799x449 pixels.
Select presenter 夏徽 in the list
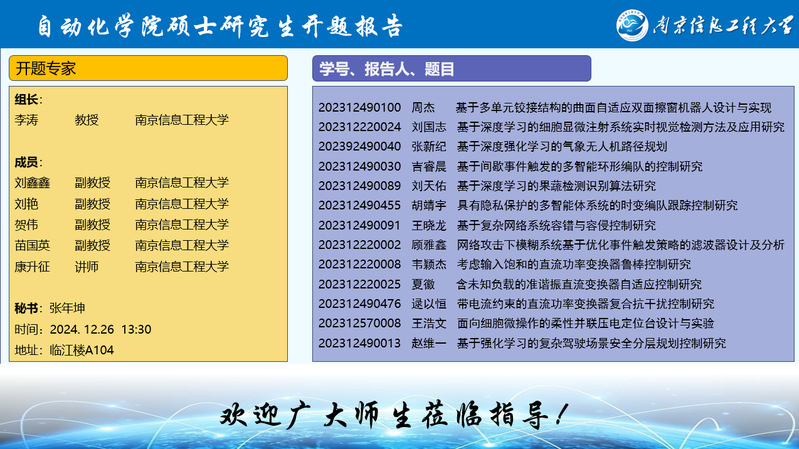tap(422, 284)
